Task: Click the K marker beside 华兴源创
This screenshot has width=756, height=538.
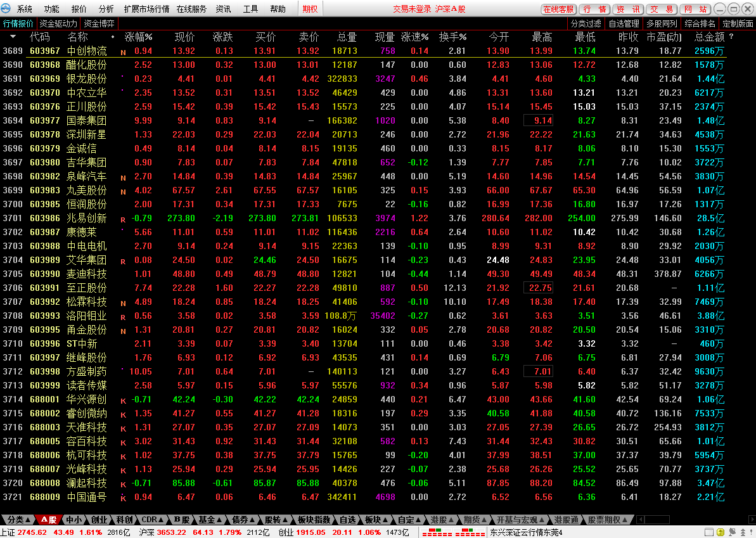Action: point(123,401)
